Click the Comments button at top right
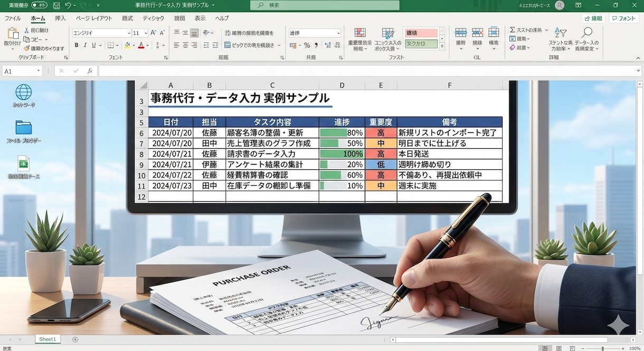The image size is (644, 351). 624,18
